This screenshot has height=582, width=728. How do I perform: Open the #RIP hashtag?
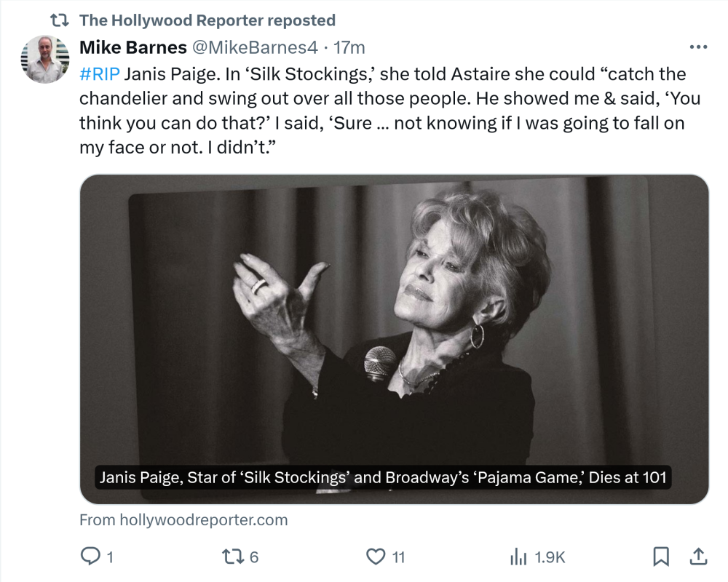[99, 74]
